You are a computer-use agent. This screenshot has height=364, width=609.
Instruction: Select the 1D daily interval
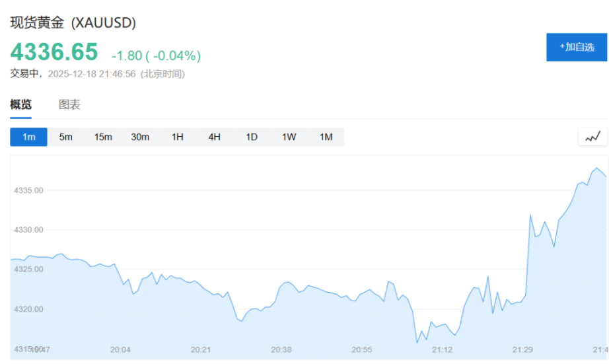pyautogui.click(x=252, y=137)
